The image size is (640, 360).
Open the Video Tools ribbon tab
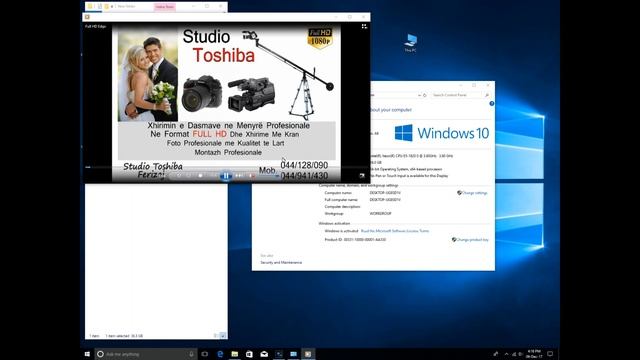164,7
